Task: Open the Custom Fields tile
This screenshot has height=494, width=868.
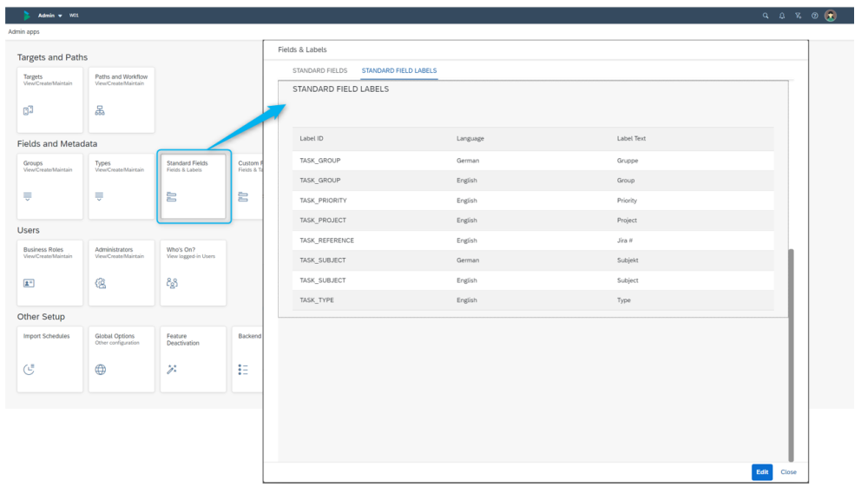Action: (x=247, y=187)
